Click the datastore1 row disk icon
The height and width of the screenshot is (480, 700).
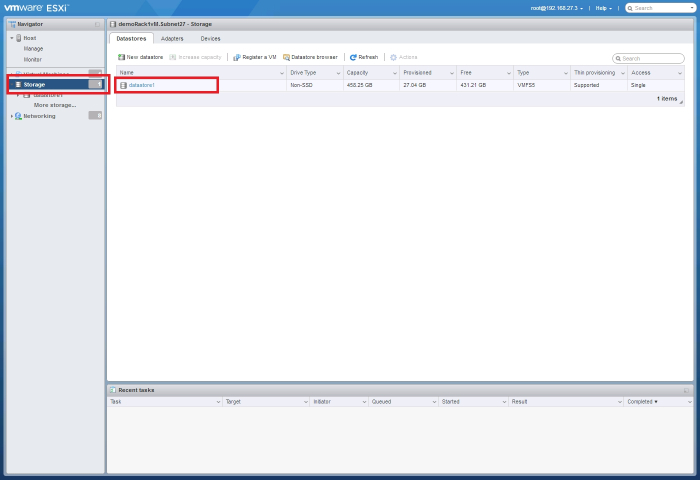[123, 85]
